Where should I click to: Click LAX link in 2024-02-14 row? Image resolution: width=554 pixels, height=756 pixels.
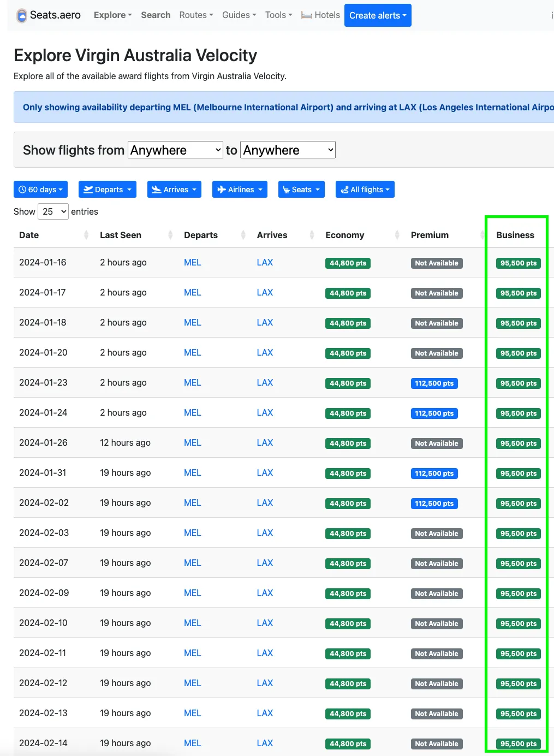[265, 743]
